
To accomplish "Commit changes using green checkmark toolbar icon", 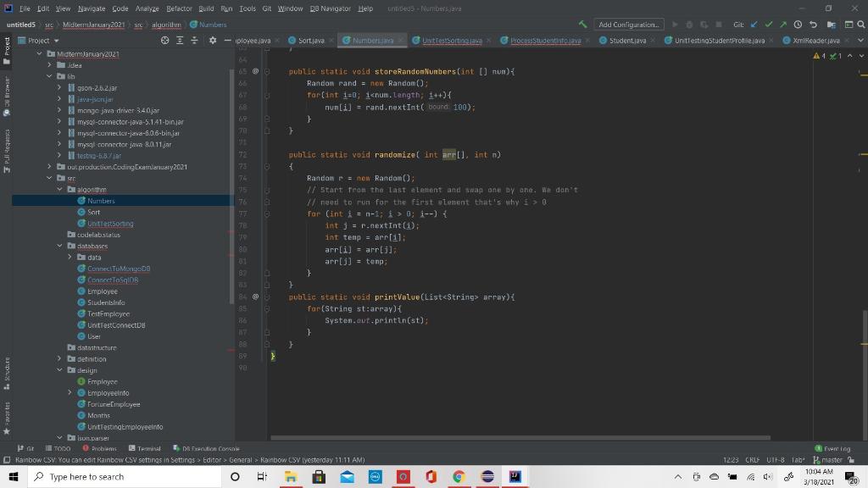I will click(769, 24).
